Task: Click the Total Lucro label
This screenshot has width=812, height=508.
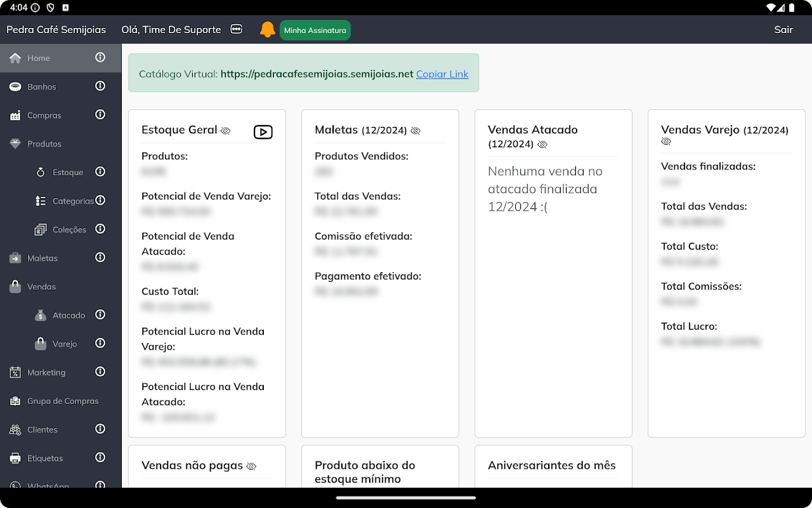Action: (x=689, y=326)
